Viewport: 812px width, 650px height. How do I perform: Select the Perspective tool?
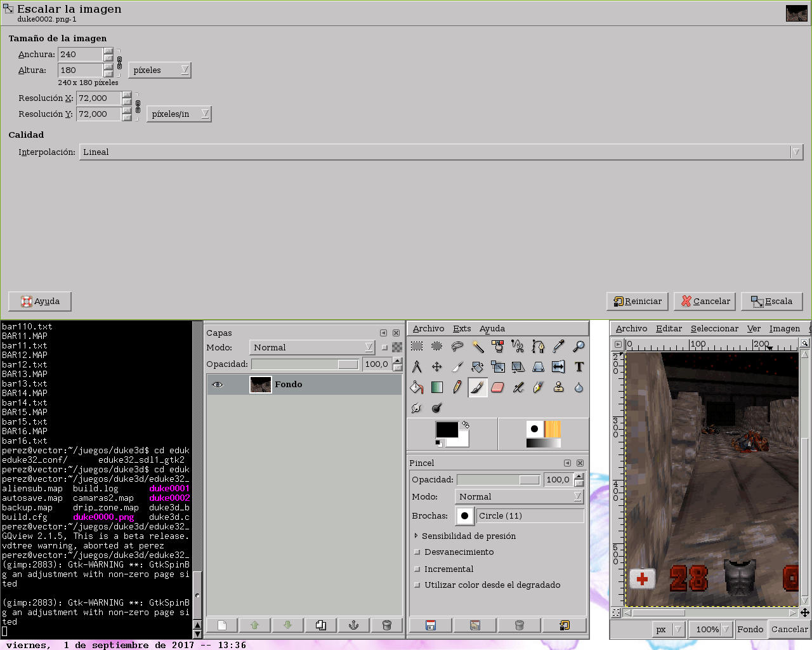click(x=539, y=367)
